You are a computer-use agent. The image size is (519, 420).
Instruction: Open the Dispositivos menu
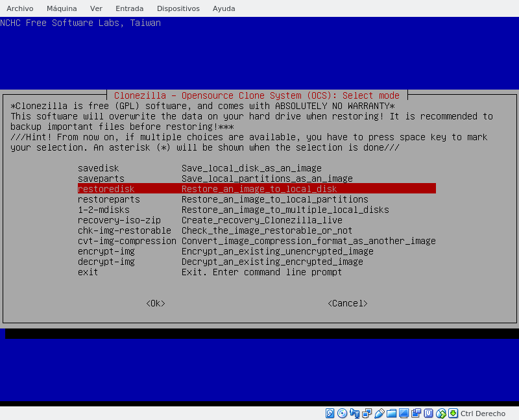tap(178, 8)
